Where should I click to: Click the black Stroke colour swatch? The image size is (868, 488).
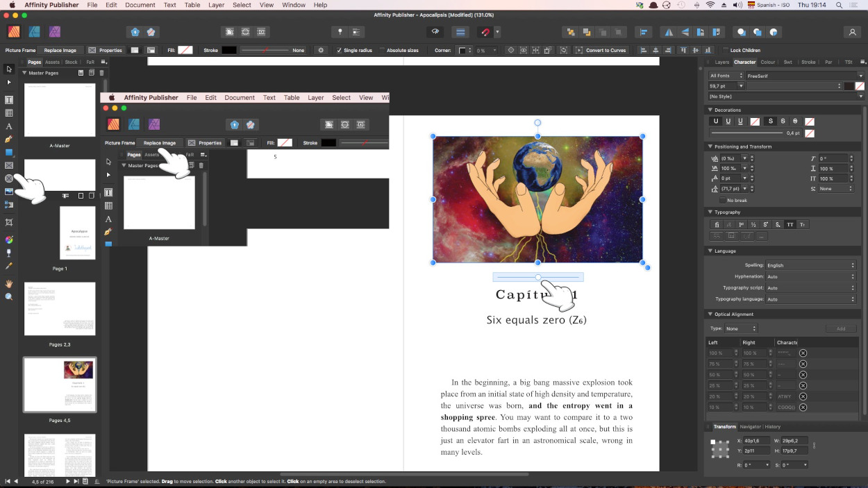tap(229, 51)
